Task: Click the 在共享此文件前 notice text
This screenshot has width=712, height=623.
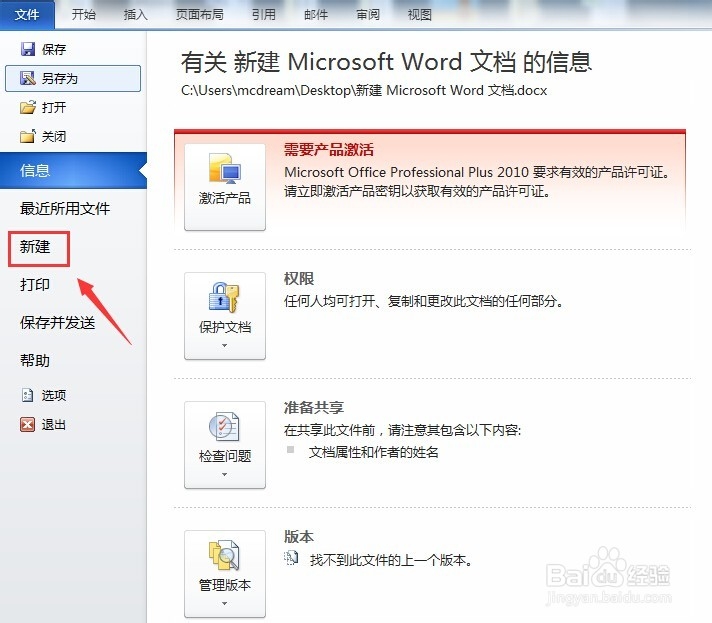Action: [x=402, y=430]
